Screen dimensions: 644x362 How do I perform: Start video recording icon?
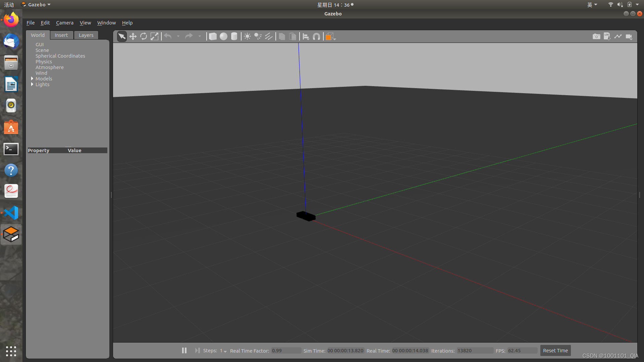coord(629,36)
